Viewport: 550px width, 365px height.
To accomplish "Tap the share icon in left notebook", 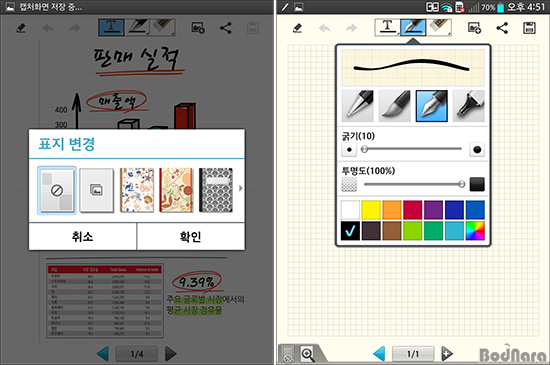I will [226, 28].
